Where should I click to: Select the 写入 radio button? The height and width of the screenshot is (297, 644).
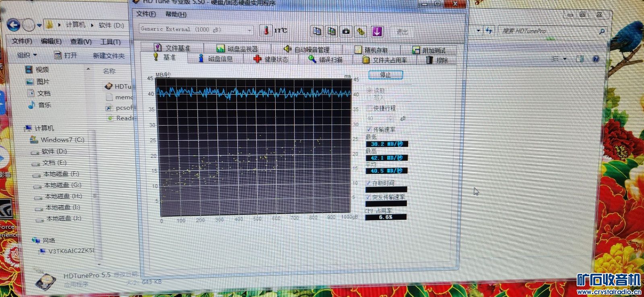(x=369, y=98)
